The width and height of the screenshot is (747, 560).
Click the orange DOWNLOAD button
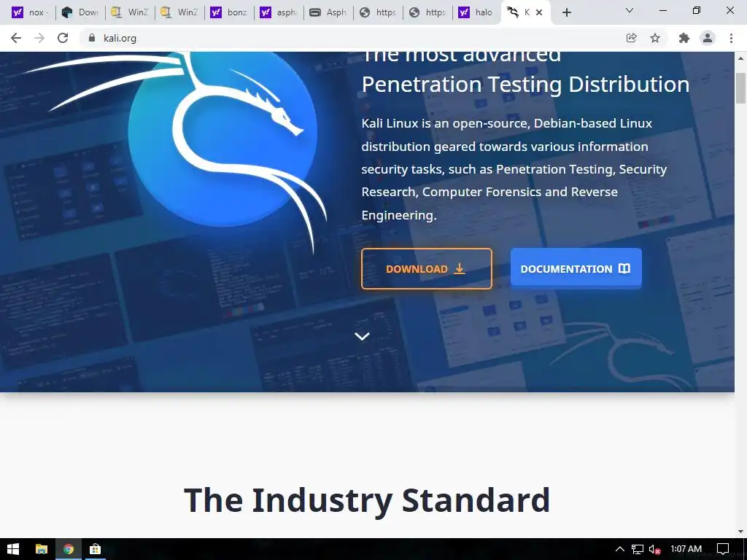426,268
